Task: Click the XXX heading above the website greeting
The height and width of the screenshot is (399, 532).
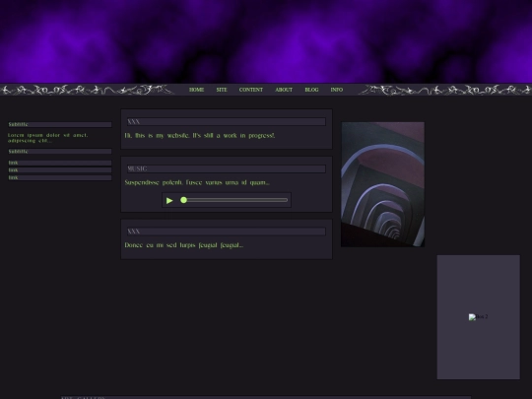Action: tap(227, 121)
